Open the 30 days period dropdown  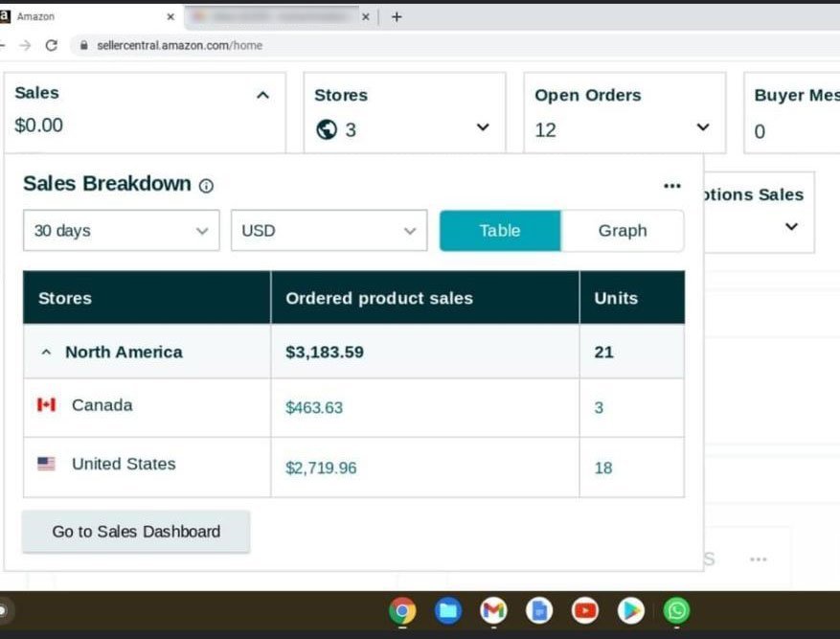pyautogui.click(x=121, y=230)
